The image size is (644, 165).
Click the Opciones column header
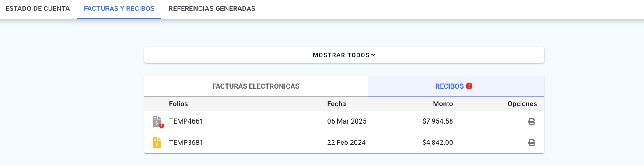tap(522, 104)
